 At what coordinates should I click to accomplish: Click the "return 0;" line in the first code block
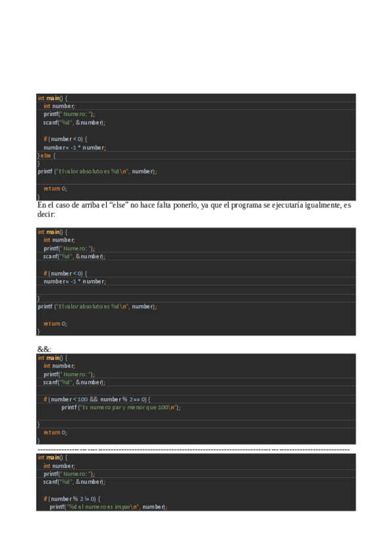[55, 188]
